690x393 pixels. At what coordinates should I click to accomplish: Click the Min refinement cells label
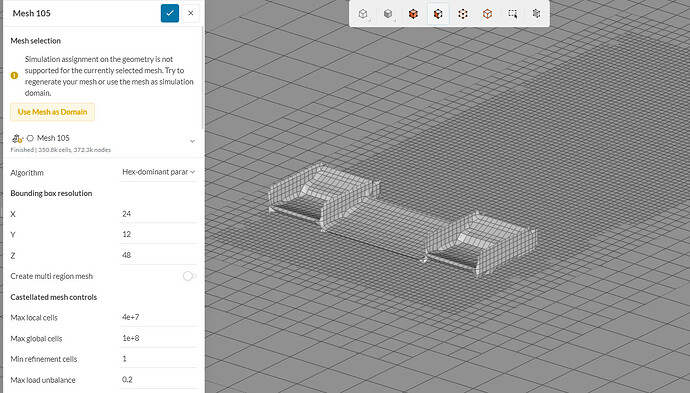(44, 359)
